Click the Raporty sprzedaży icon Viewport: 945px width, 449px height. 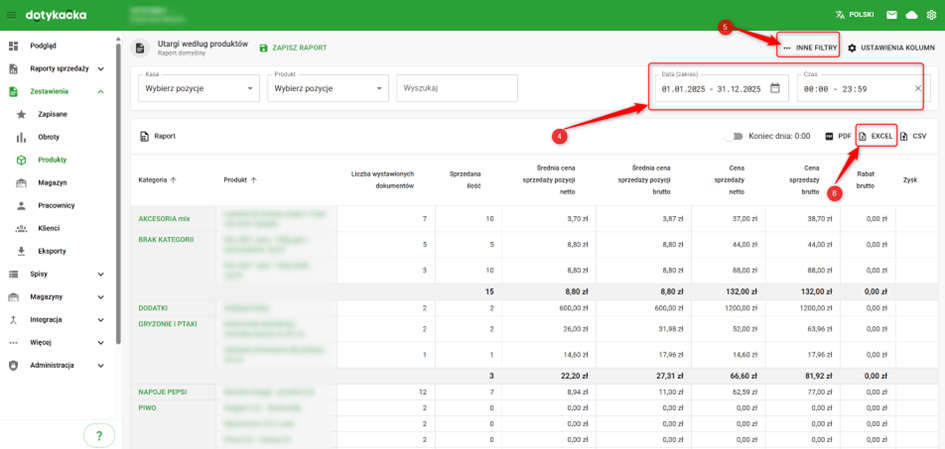(14, 69)
